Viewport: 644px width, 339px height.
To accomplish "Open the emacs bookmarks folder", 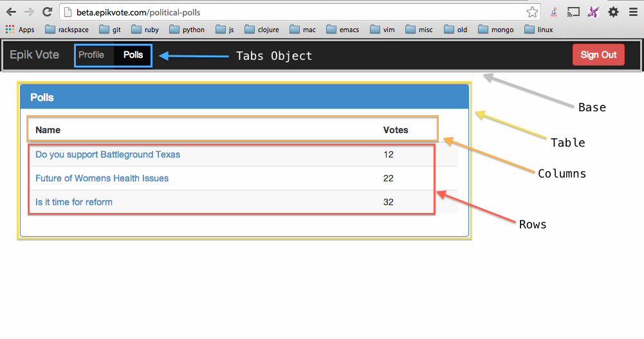I will point(342,30).
